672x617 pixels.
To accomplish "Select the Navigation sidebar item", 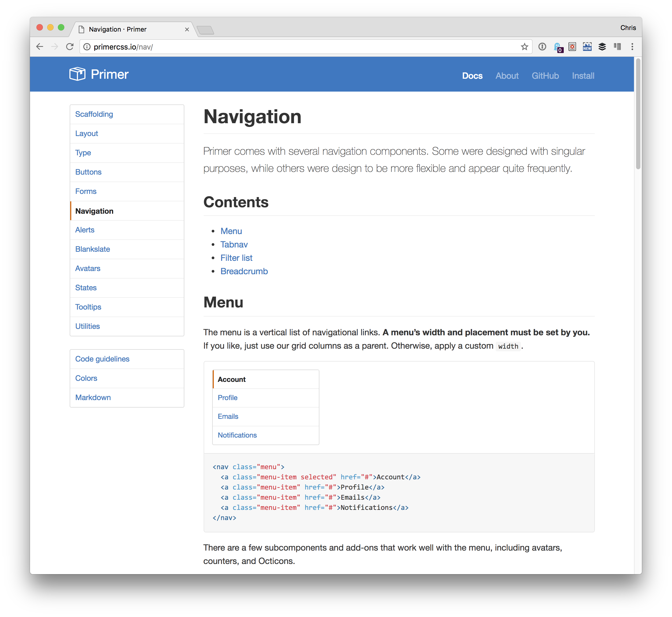I will (x=127, y=211).
